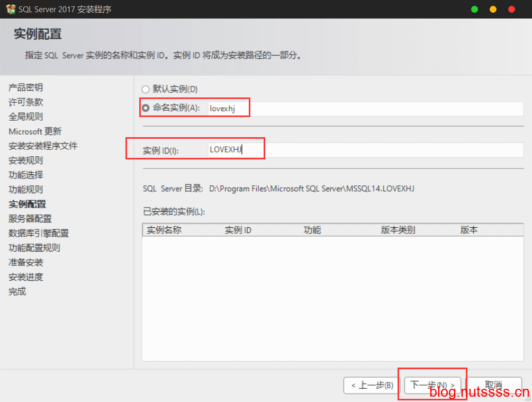Click the green window control dot
This screenshot has width=532, height=402.
click(475, 9)
